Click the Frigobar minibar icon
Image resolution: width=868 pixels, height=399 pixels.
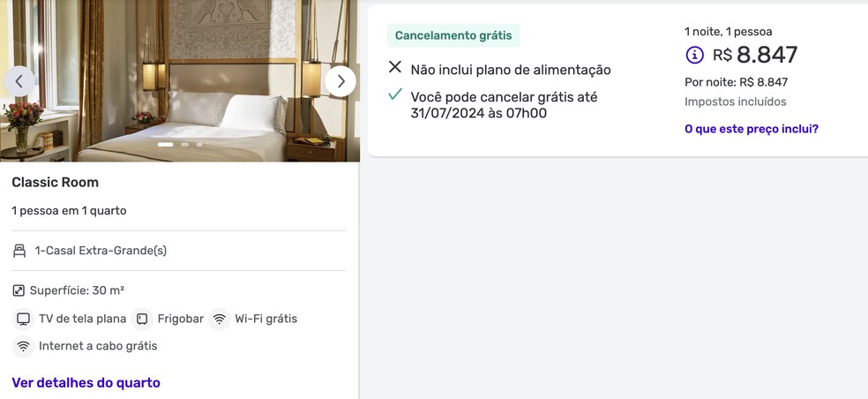142,320
